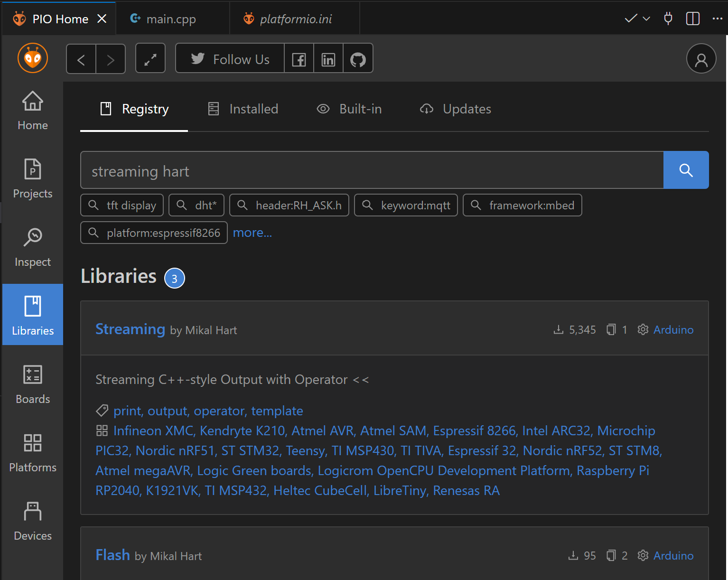Split the editor layout

click(693, 19)
